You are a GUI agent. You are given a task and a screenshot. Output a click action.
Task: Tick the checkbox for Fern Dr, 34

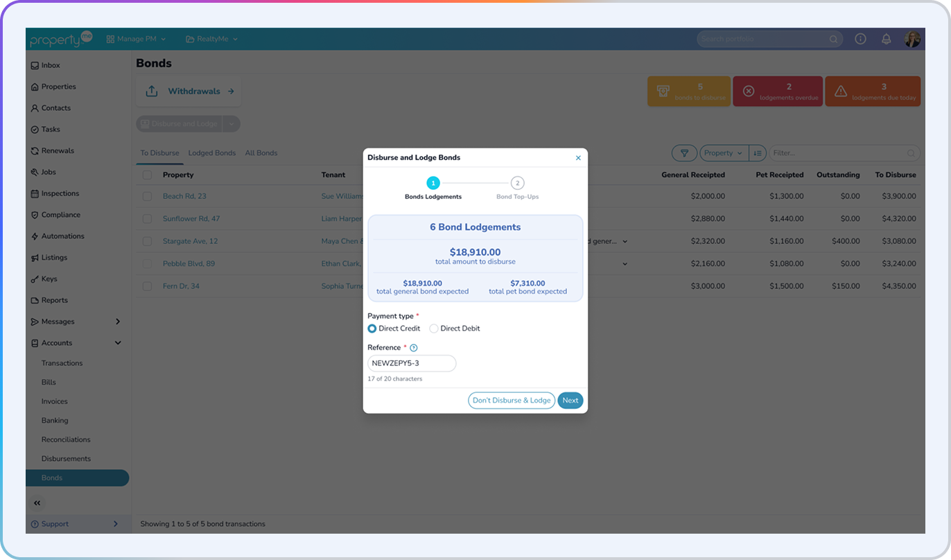click(147, 286)
